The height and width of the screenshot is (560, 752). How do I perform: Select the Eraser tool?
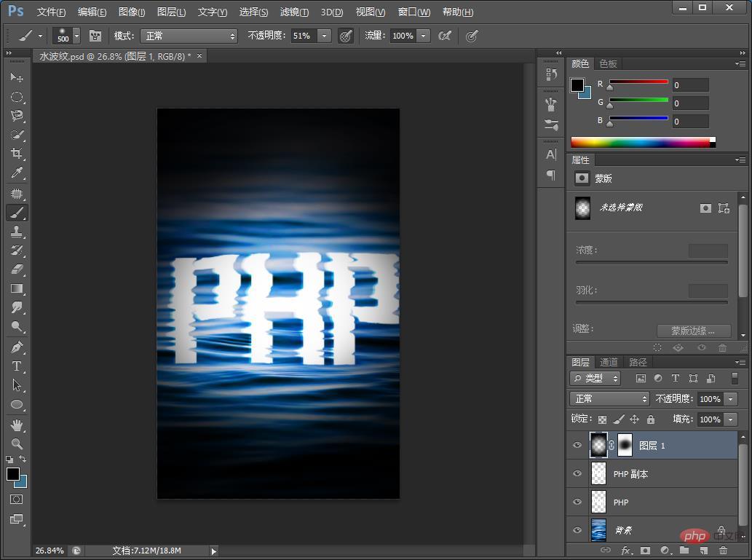[17, 269]
